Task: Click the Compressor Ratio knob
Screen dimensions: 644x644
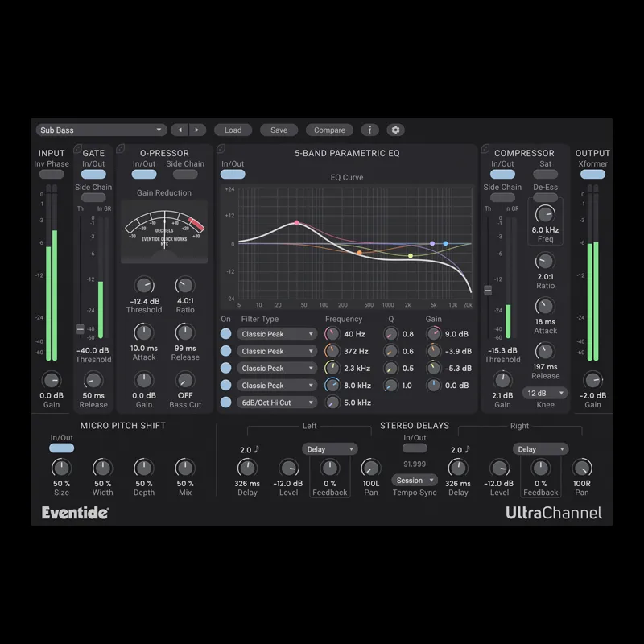Action: click(x=545, y=261)
